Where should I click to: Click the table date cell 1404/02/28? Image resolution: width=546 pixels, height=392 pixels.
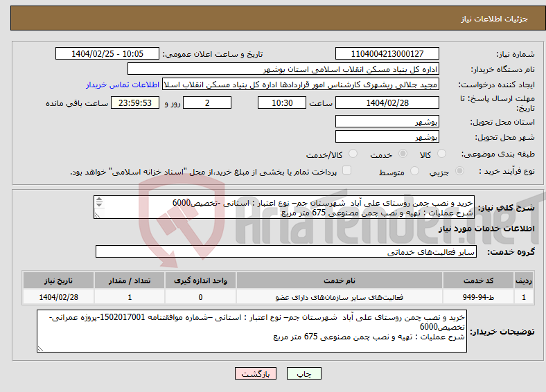click(x=58, y=297)
